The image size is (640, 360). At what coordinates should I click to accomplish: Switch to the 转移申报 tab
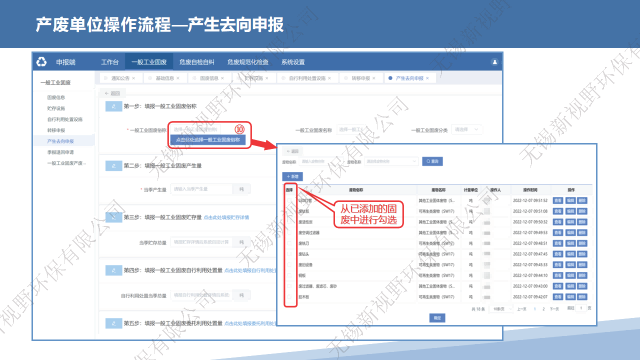point(361,78)
